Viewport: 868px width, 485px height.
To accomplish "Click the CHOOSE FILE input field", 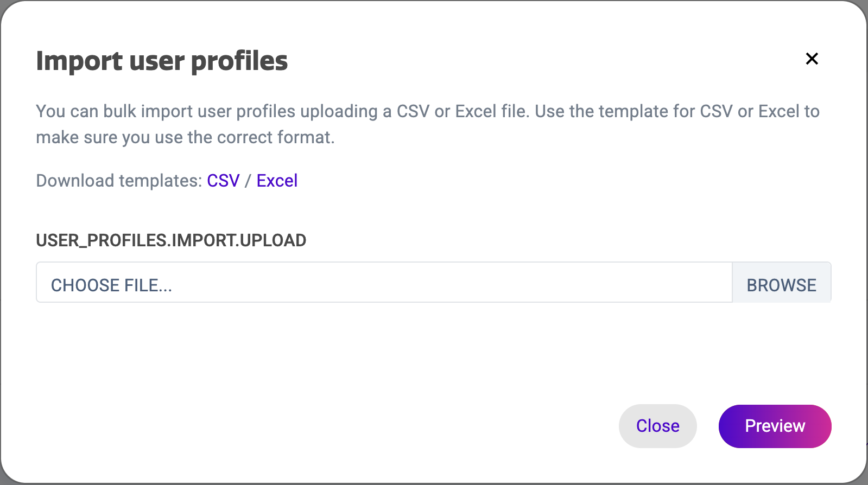I will (x=326, y=284).
